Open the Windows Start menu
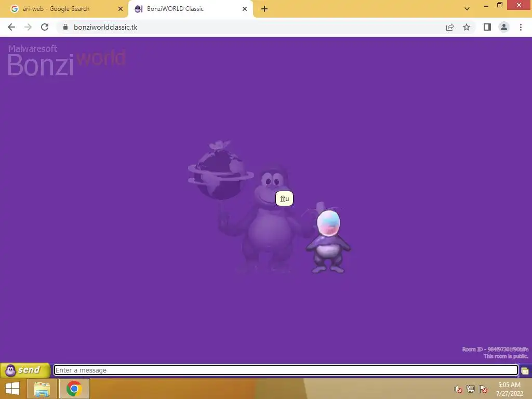The image size is (532, 399). pyautogui.click(x=12, y=389)
